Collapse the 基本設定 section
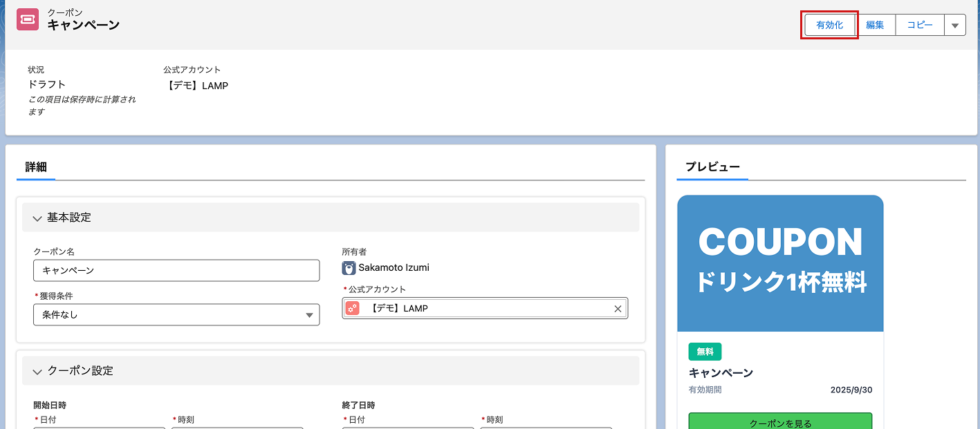 [37, 218]
